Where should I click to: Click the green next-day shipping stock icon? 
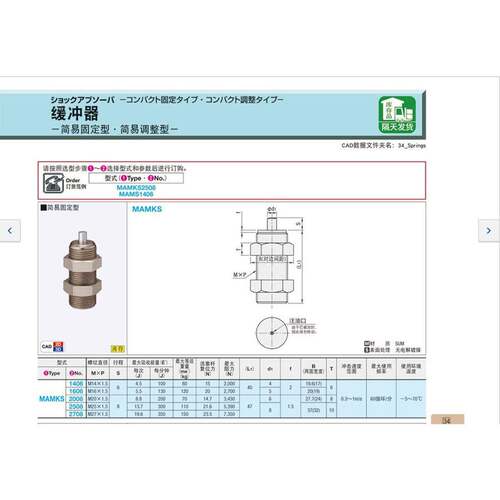(397, 115)
